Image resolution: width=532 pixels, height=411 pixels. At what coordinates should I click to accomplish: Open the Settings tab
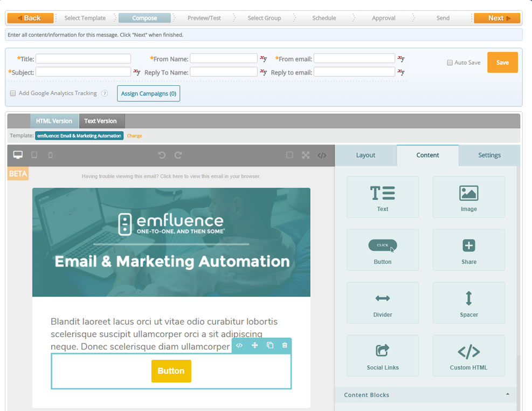point(489,155)
